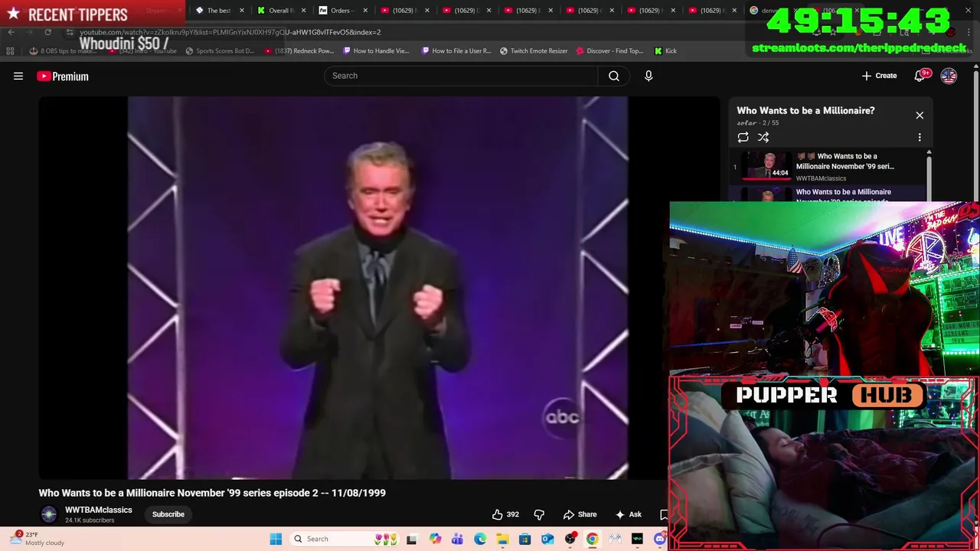Open How to File a User R... bookmark
The width and height of the screenshot is (980, 551).
point(456,51)
